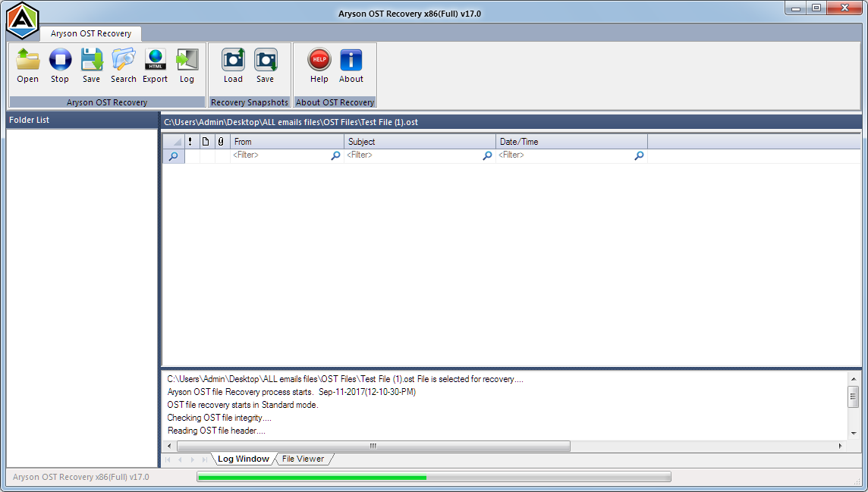Click the Save floppy disk icon beside Stop
Screen dimensions: 868x492
(91, 65)
